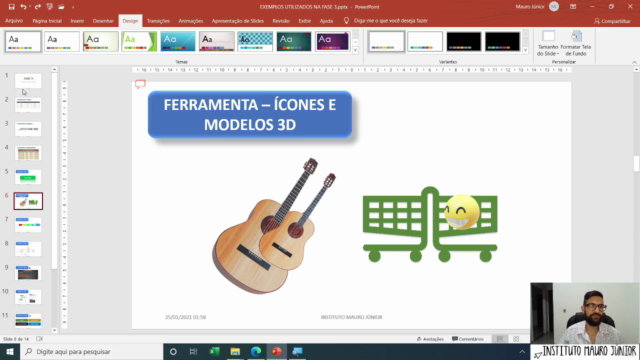The height and width of the screenshot is (360, 640).
Task: Open a file via the quick access folder icon
Action: [x=61, y=7]
